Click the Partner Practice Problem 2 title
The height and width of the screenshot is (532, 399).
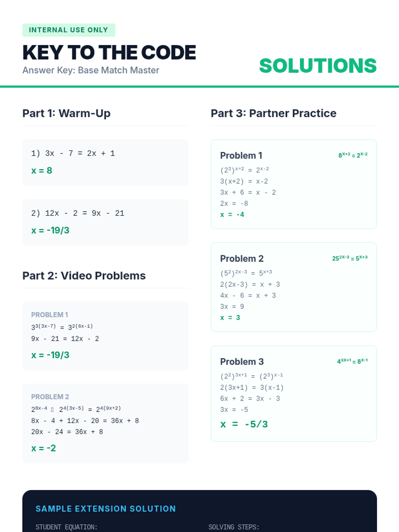click(x=242, y=258)
